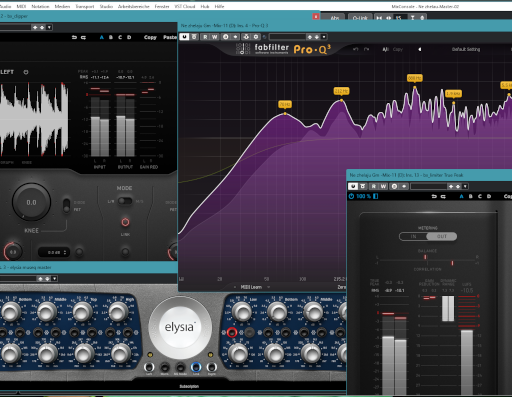Select setting B in bx_clipper
Viewport: 512px width, 397px height.
[x=111, y=37]
